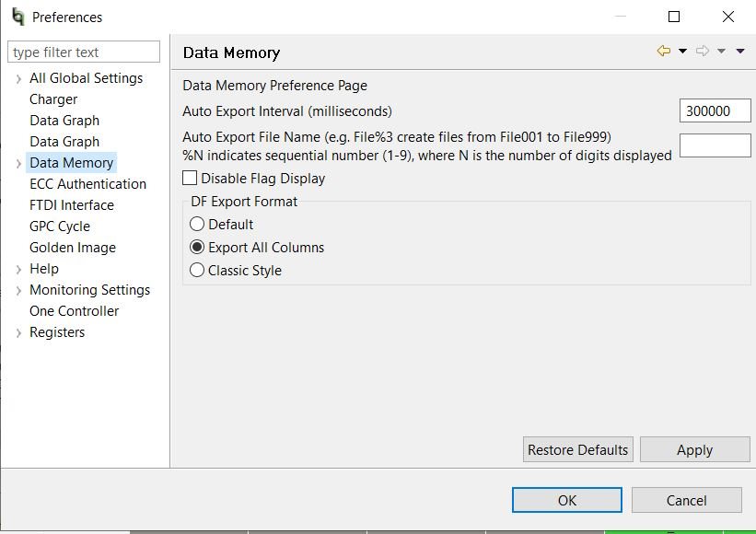Choose the Classic Style radio option

[197, 270]
